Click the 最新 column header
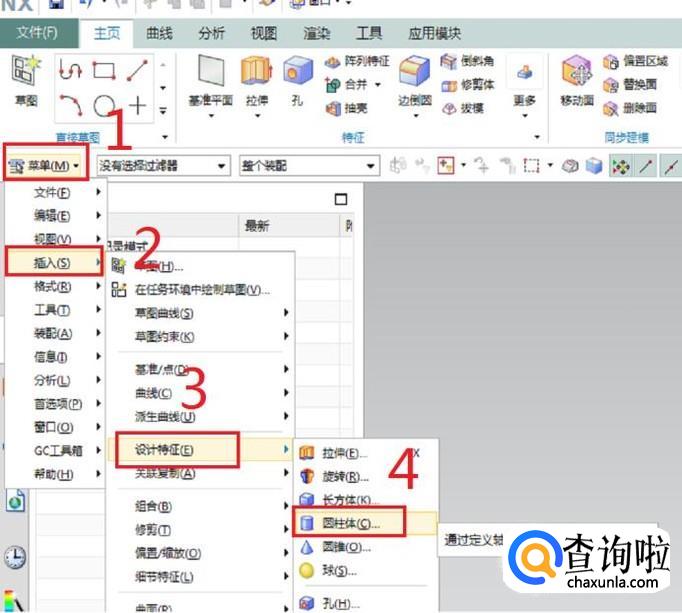Image resolution: width=682 pixels, height=613 pixels. pos(257,226)
